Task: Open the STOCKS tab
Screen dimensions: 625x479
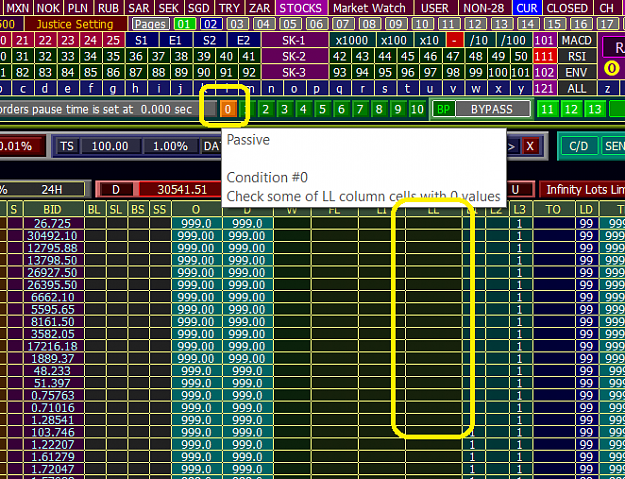Action: coord(301,8)
